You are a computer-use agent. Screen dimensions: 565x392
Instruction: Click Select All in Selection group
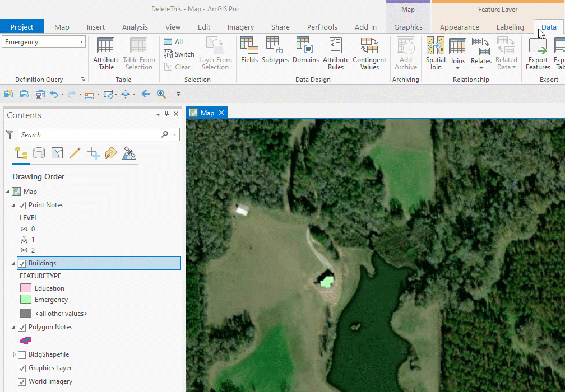174,41
